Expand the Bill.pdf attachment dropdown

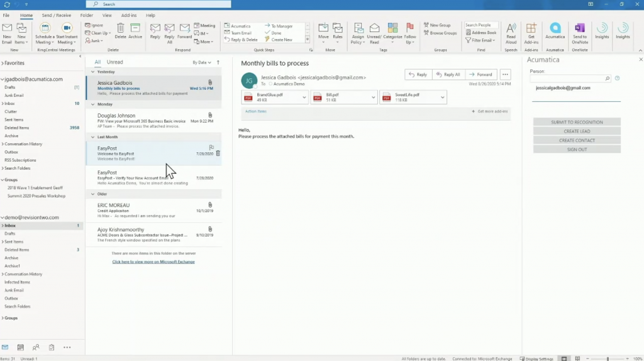[x=373, y=97]
